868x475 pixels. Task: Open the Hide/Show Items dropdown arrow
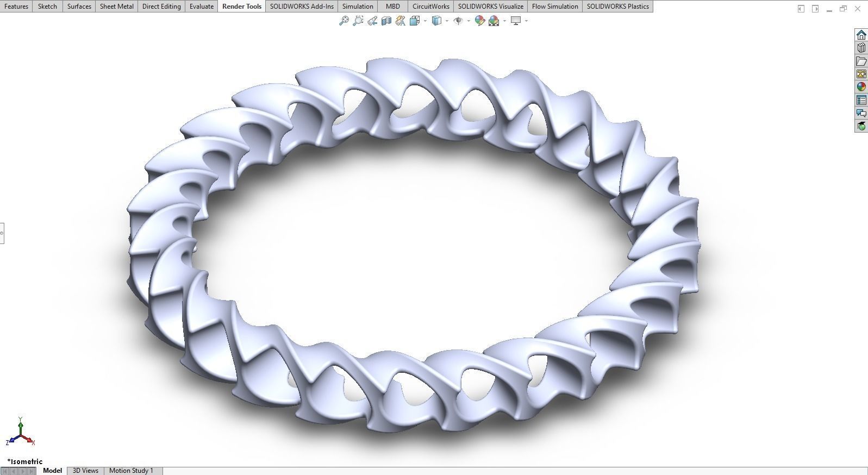point(469,21)
